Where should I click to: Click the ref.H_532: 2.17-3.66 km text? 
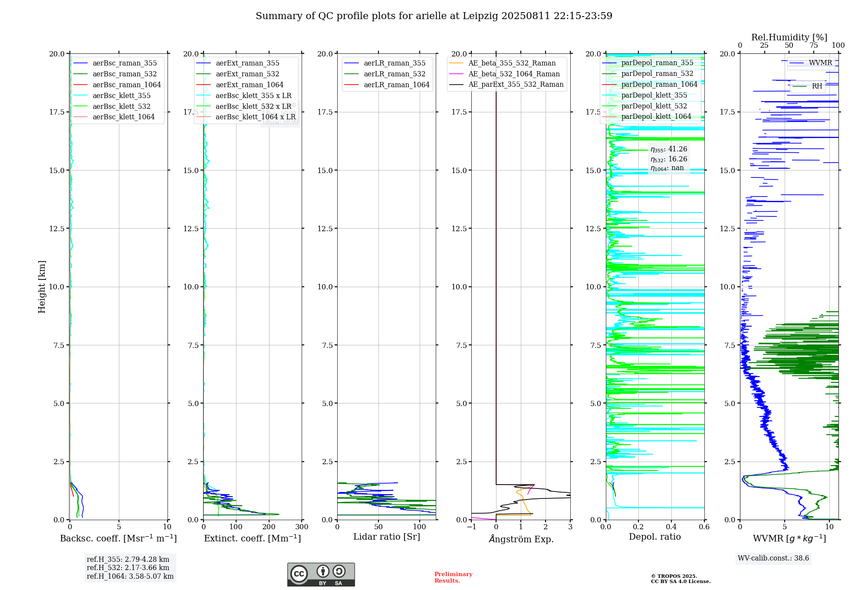(128, 568)
